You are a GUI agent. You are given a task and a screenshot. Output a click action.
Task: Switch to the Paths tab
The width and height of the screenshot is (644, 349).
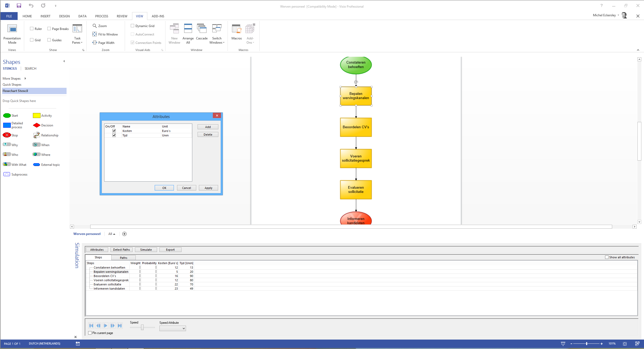(x=123, y=258)
